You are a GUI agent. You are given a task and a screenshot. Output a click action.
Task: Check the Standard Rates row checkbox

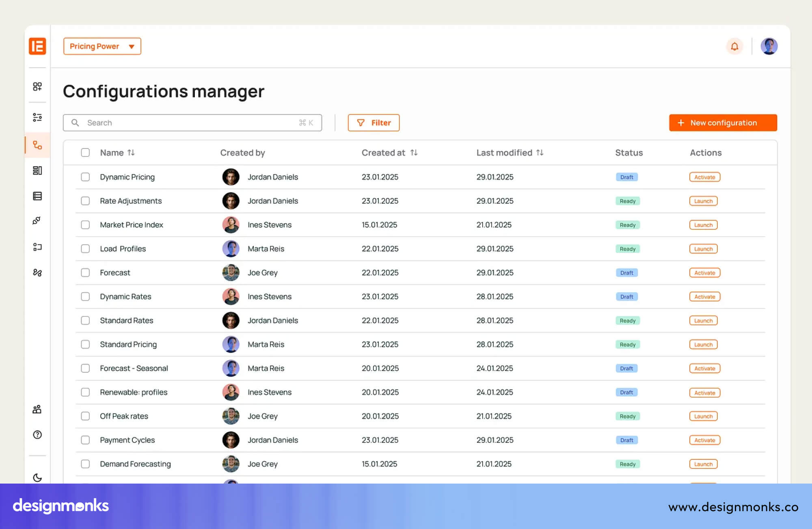click(85, 320)
